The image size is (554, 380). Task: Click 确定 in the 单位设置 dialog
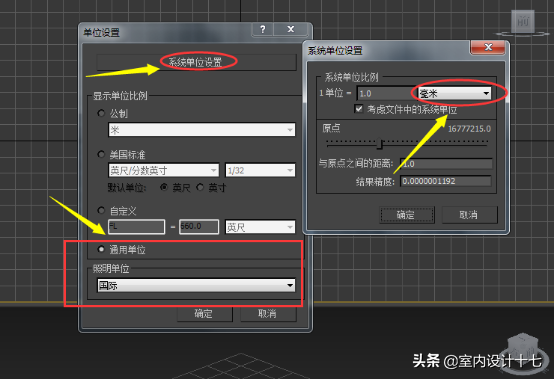(205, 314)
